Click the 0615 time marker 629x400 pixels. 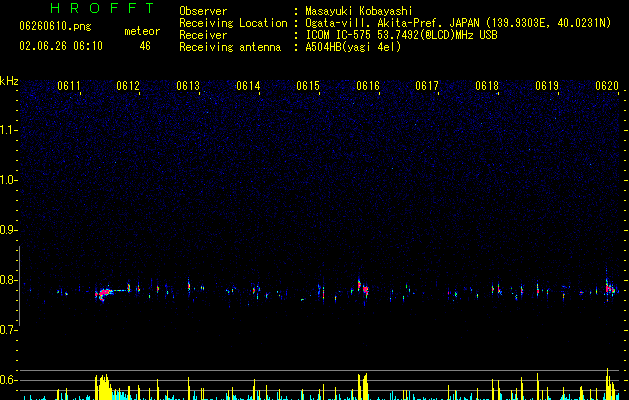[308, 86]
